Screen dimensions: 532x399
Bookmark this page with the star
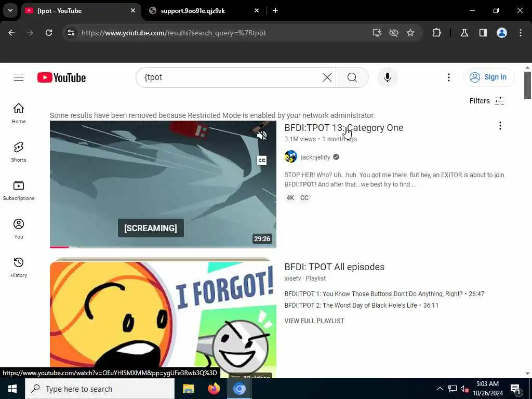410,33
